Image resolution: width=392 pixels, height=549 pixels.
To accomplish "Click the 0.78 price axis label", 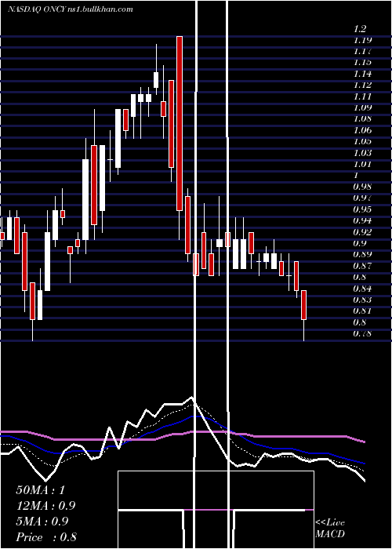I will pos(362,333).
